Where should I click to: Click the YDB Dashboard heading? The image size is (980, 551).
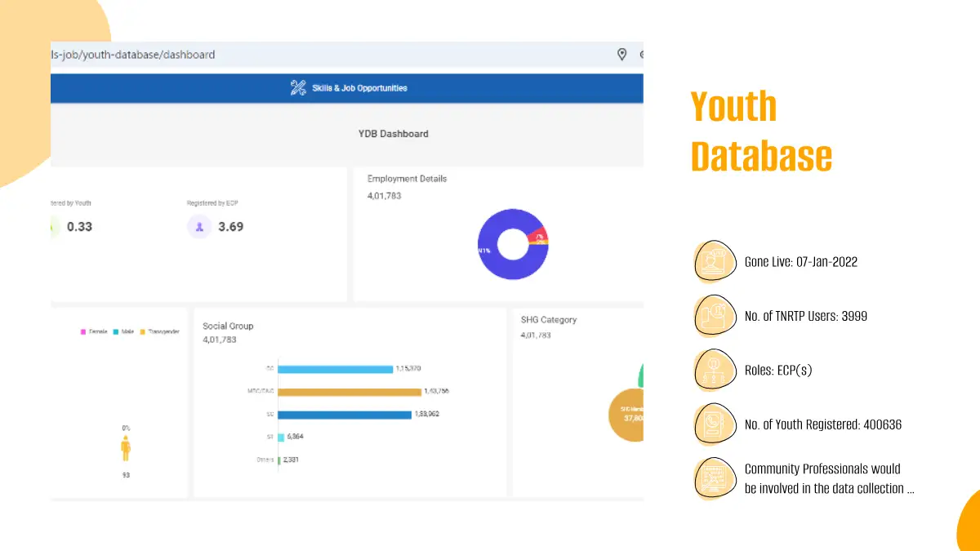(x=393, y=134)
